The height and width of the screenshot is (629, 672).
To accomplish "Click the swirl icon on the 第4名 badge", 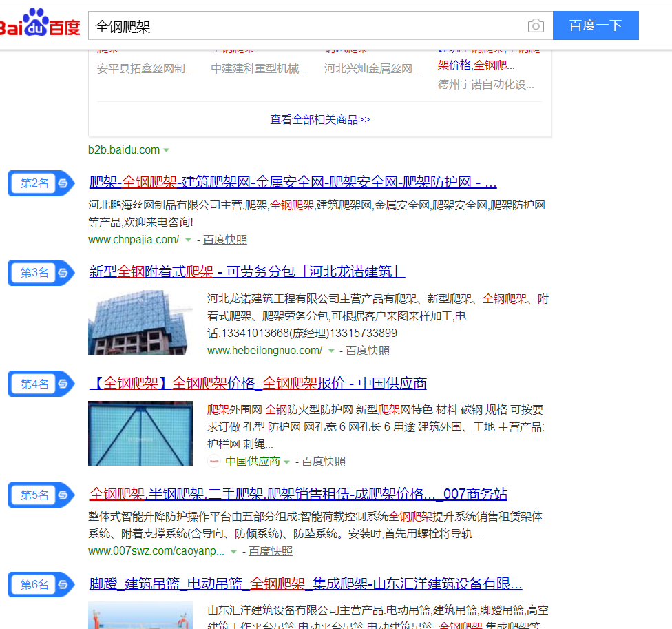I will pyautogui.click(x=63, y=384).
